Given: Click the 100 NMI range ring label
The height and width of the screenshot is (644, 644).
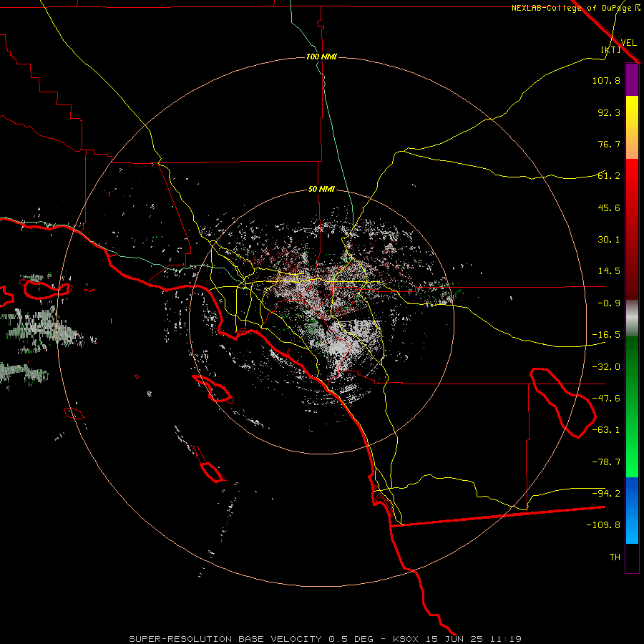Looking at the screenshot, I should point(321,57).
